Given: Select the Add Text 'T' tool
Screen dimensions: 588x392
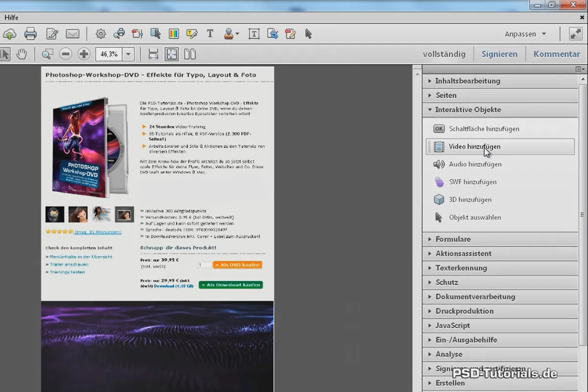Looking at the screenshot, I should click(210, 34).
